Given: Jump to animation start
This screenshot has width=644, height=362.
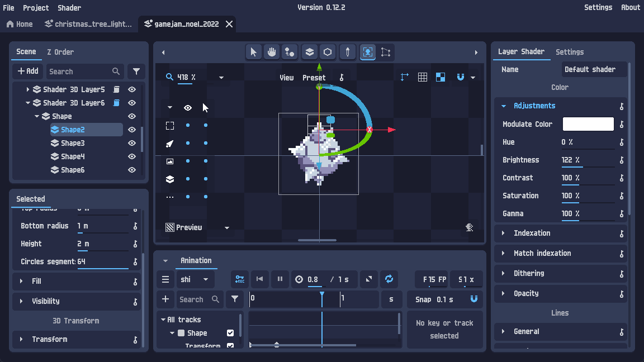Looking at the screenshot, I should (x=259, y=279).
